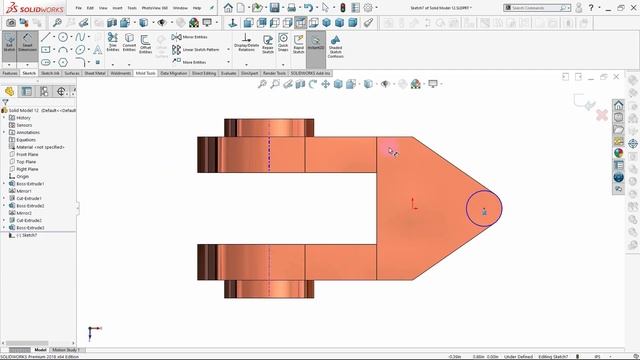Viewport: 640px width, 360px height.
Task: Click the Save icon in the top toolbar
Action: tap(274, 7)
